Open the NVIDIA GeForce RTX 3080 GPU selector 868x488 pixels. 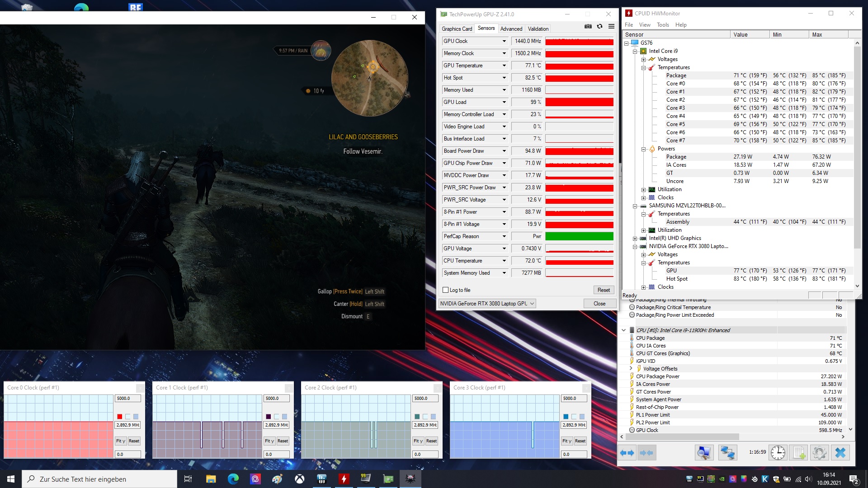[x=487, y=304]
